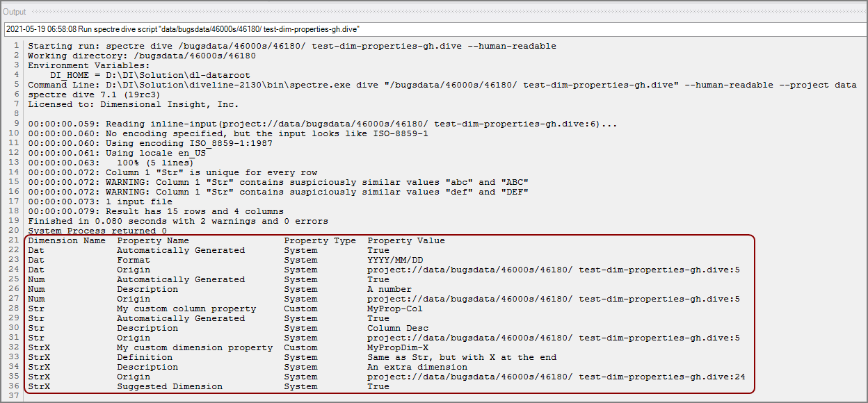
Task: Select the spectre.exe command line text
Action: [x=278, y=84]
